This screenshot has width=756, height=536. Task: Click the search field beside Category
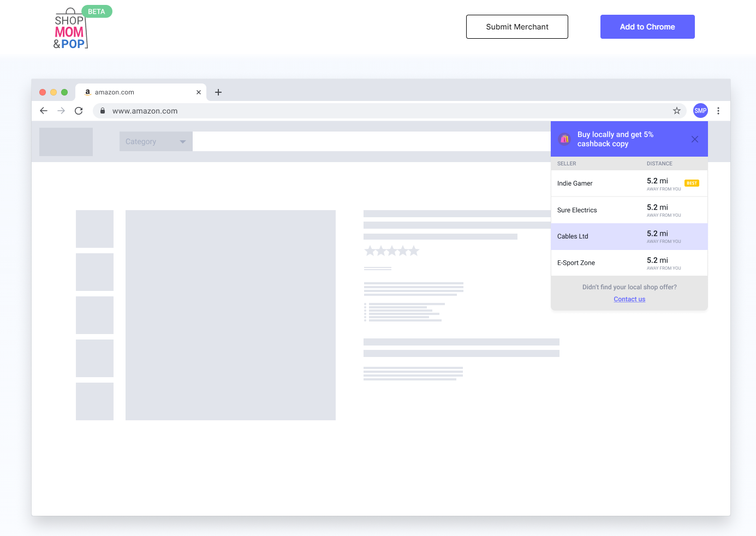pos(372,141)
